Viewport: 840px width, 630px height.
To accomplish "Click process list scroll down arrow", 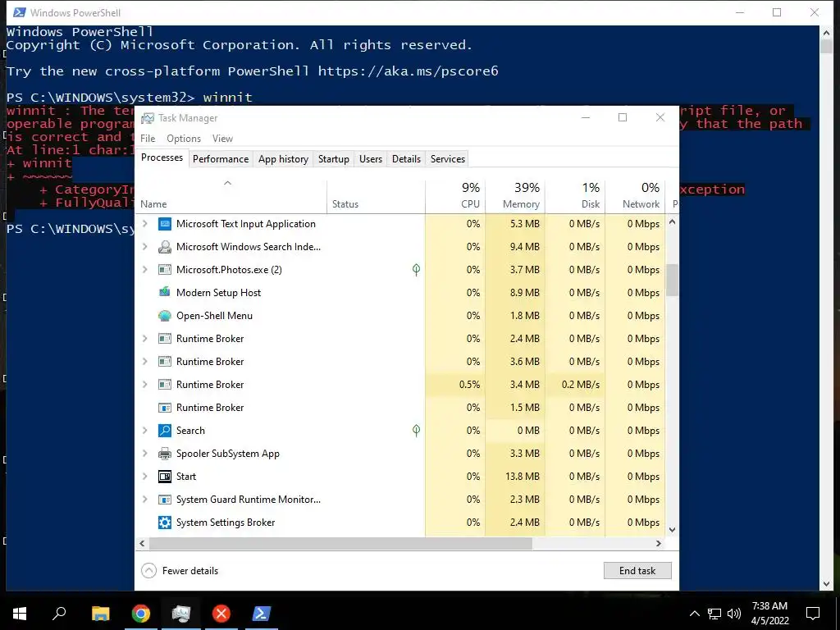I will coord(673,530).
